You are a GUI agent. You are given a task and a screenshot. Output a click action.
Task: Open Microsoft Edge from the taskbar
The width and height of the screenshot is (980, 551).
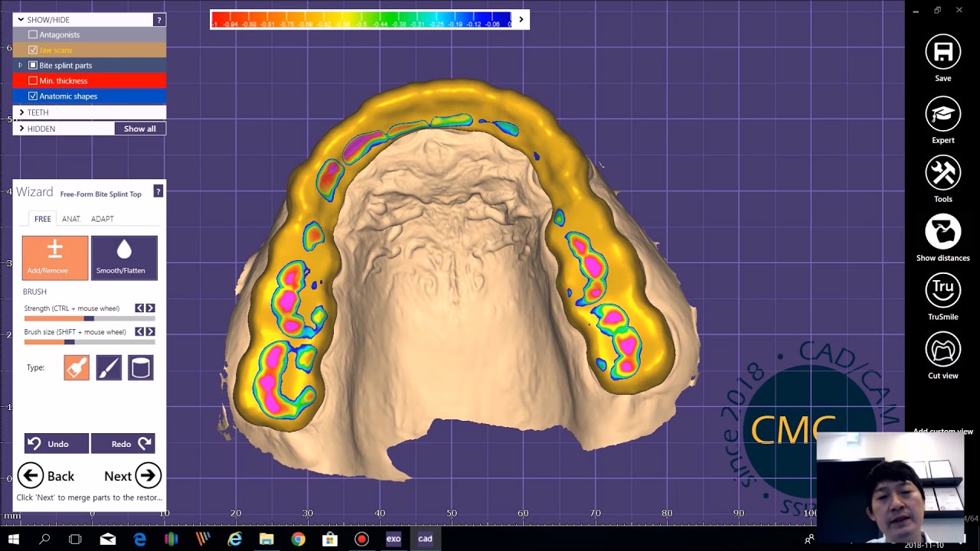coord(140,539)
